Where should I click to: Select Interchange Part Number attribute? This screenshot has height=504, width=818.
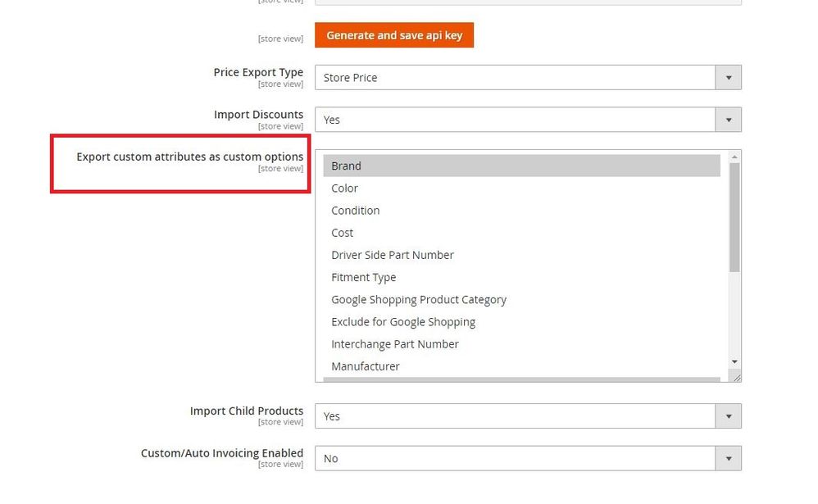click(394, 344)
